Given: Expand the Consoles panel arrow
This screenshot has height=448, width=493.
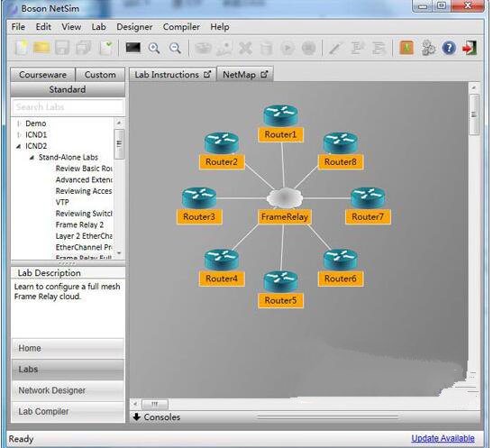Looking at the screenshot, I should pyautogui.click(x=137, y=417).
